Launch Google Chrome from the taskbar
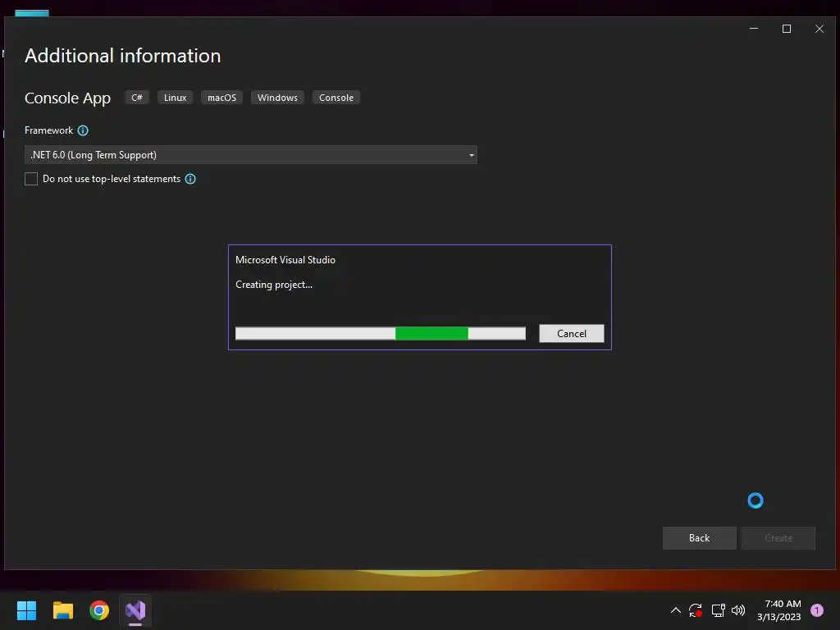840x630 pixels. coord(99,610)
